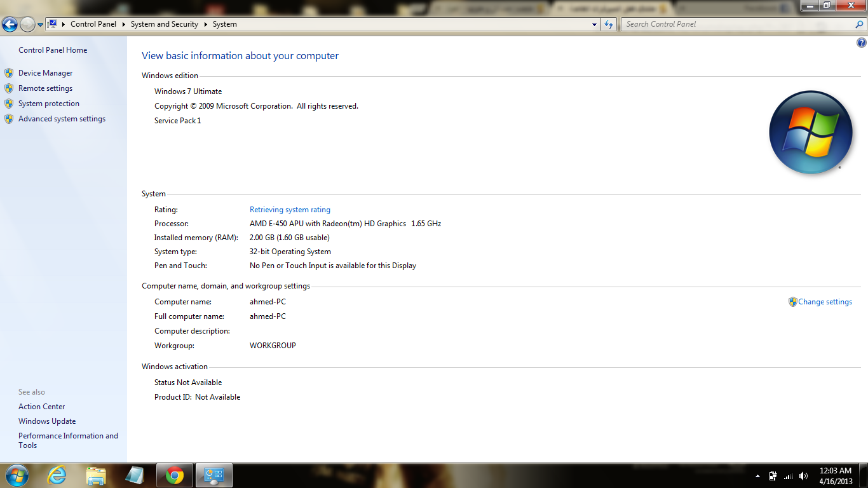The width and height of the screenshot is (868, 488).
Task: Click Retrieving system rating link
Action: (290, 210)
